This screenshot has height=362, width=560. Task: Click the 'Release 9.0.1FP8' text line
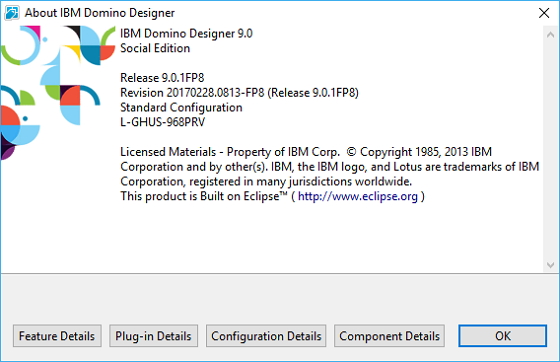coord(162,78)
